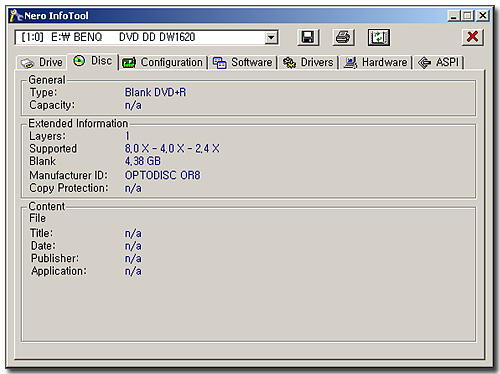Open the ASPI tab

click(x=438, y=62)
